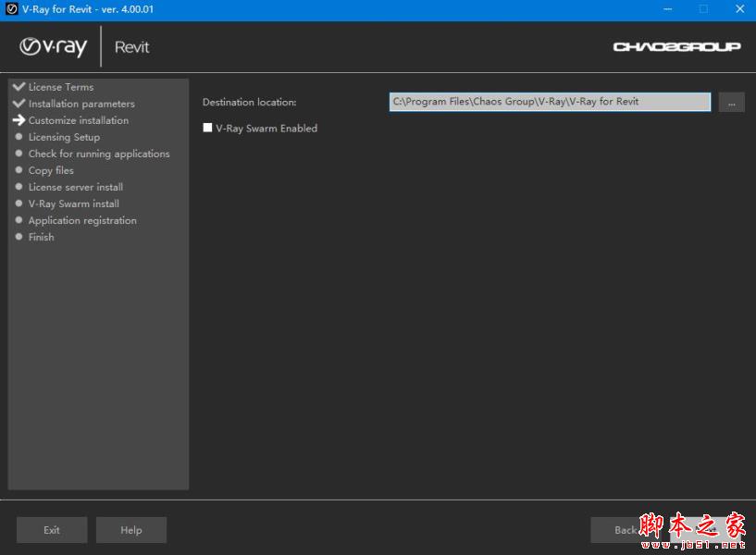Screen dimensions: 756x555
Task: Select the Licensing Setup step
Action: [64, 137]
